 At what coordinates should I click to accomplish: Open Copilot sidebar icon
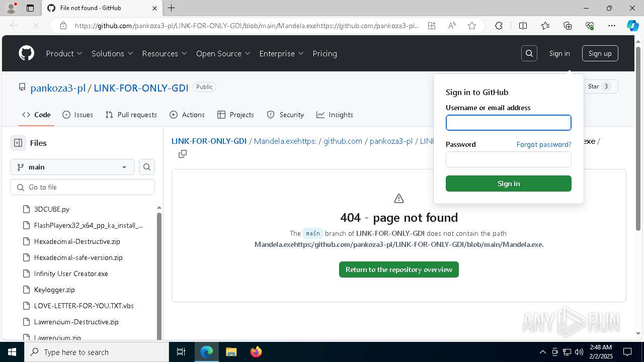pos(633,26)
